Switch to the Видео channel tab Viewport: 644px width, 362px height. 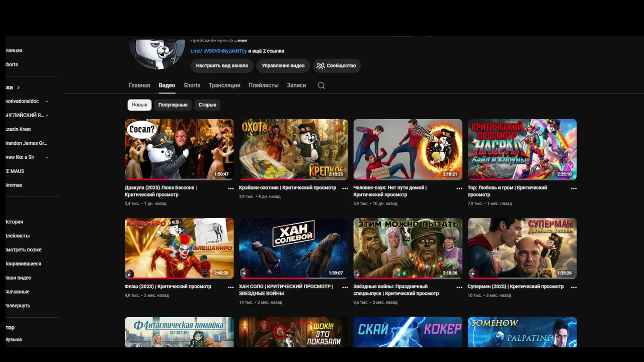pyautogui.click(x=167, y=85)
